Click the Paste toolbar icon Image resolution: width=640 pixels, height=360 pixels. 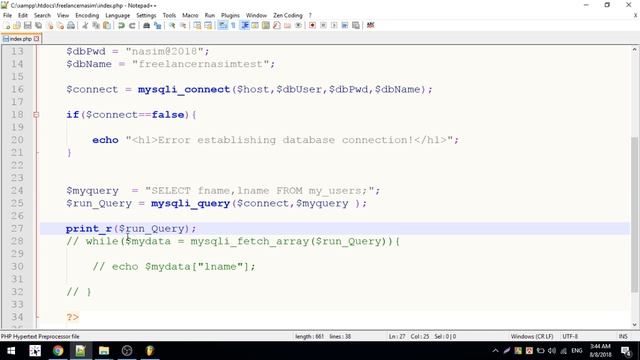tap(107, 25)
